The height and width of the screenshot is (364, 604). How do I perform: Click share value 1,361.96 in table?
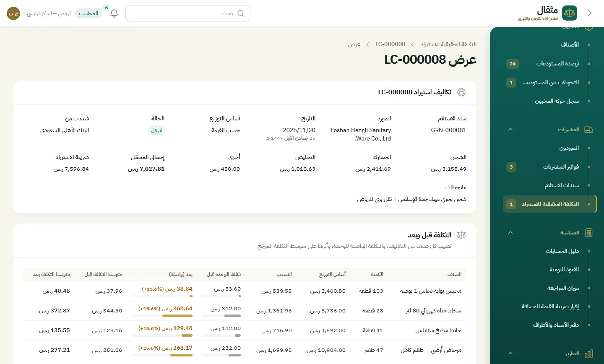(274, 311)
